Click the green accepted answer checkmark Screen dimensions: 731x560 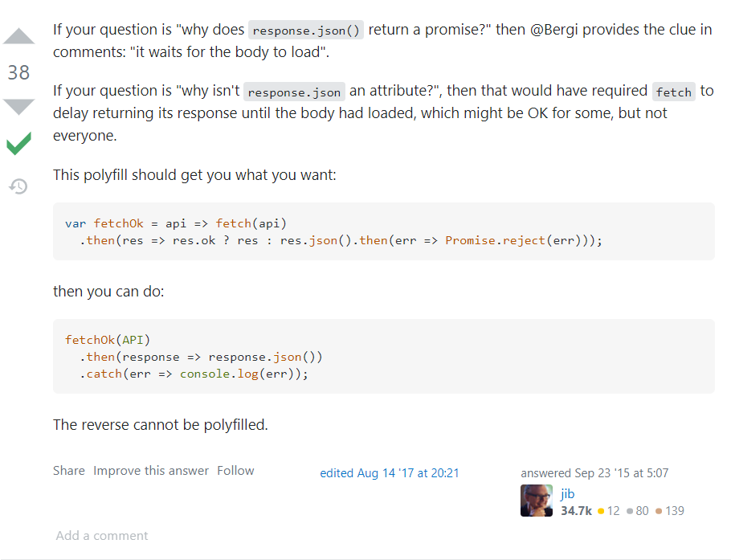click(18, 144)
